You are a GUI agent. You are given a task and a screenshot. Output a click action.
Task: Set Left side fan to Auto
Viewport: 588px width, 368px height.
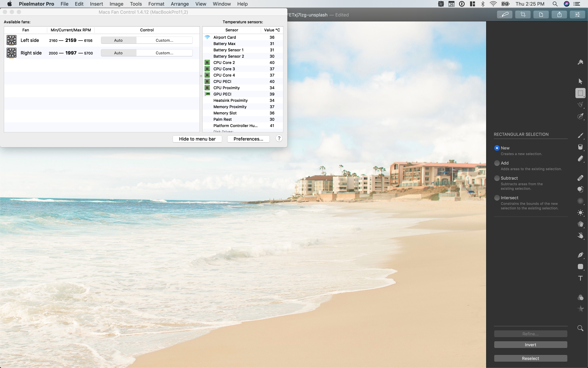(x=119, y=40)
